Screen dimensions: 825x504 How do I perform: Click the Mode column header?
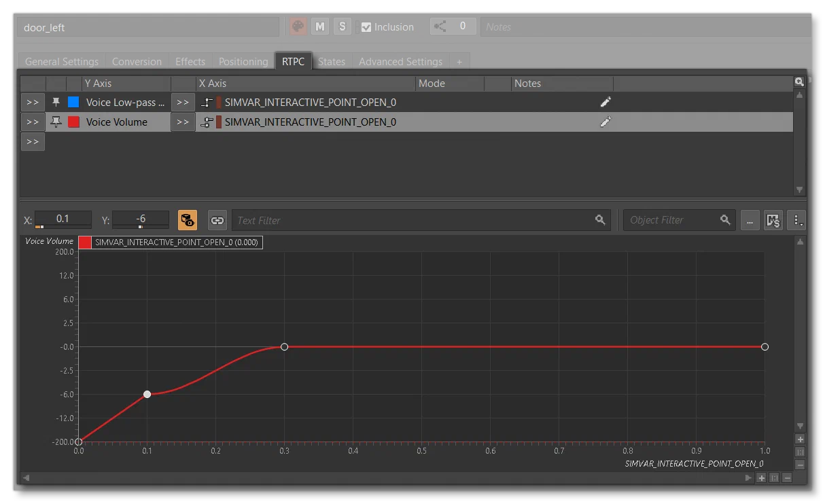[450, 84]
